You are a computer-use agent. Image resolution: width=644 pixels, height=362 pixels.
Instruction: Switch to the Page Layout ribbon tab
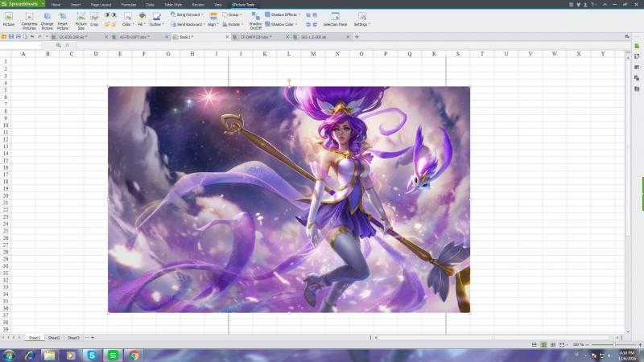point(101,4)
